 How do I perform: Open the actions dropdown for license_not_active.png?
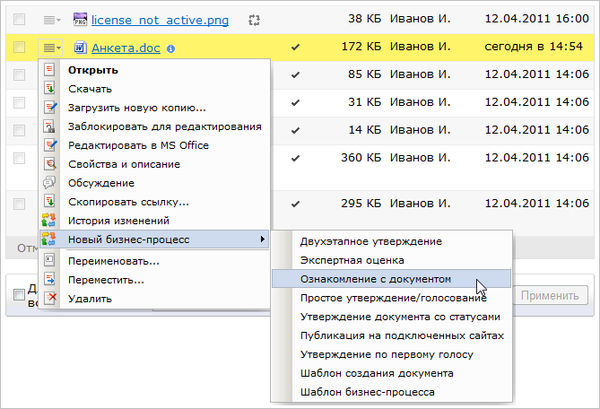[x=51, y=19]
